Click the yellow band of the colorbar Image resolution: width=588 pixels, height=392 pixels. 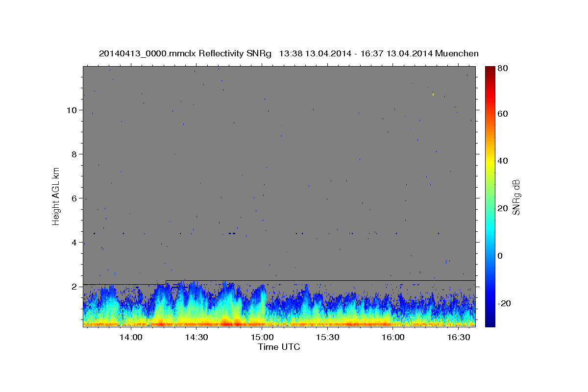tap(490, 162)
